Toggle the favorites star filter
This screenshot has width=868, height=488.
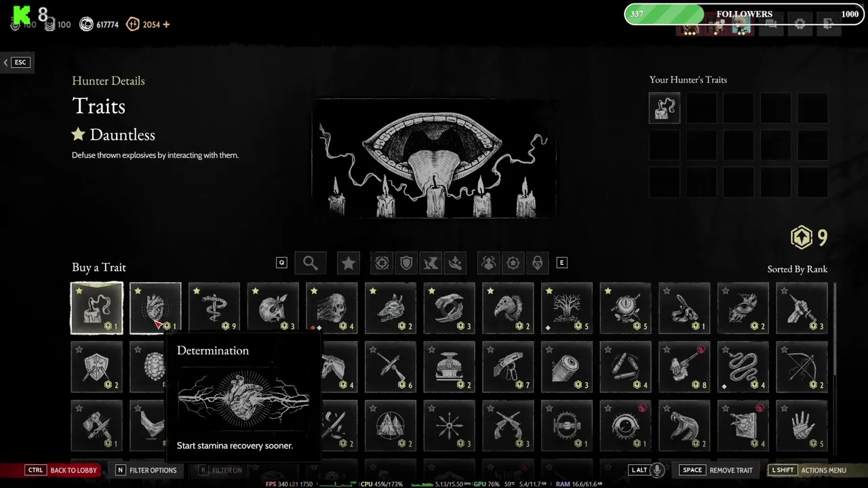pyautogui.click(x=349, y=263)
